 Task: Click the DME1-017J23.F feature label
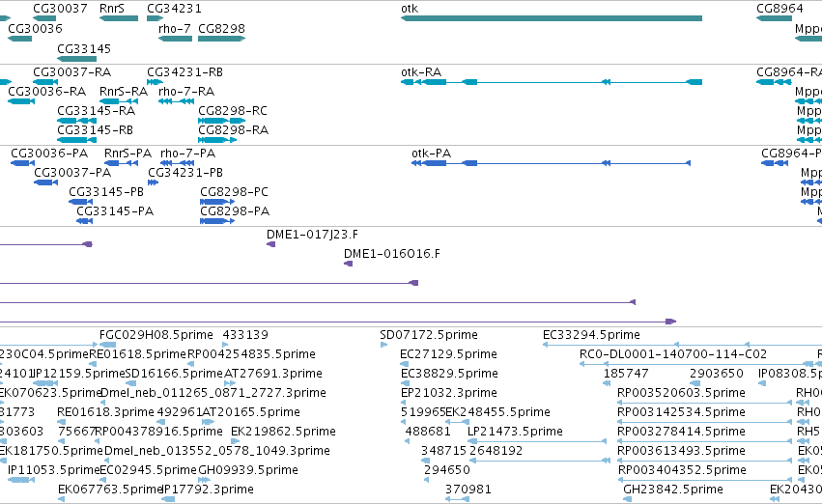tap(312, 235)
